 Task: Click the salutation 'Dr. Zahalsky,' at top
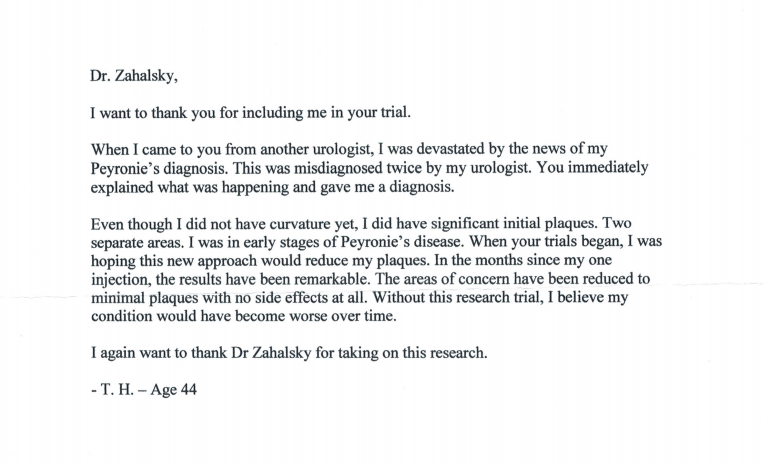pyautogui.click(x=134, y=76)
